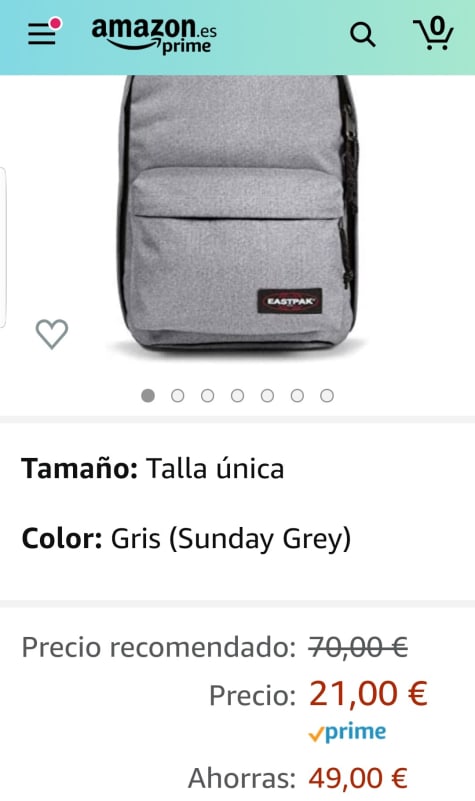The height and width of the screenshot is (801, 475).
Task: Tap the Eastpak logo patch on backpack
Action: pyautogui.click(x=290, y=301)
